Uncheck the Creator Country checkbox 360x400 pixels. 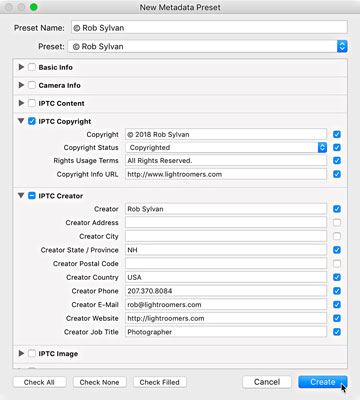337,277
